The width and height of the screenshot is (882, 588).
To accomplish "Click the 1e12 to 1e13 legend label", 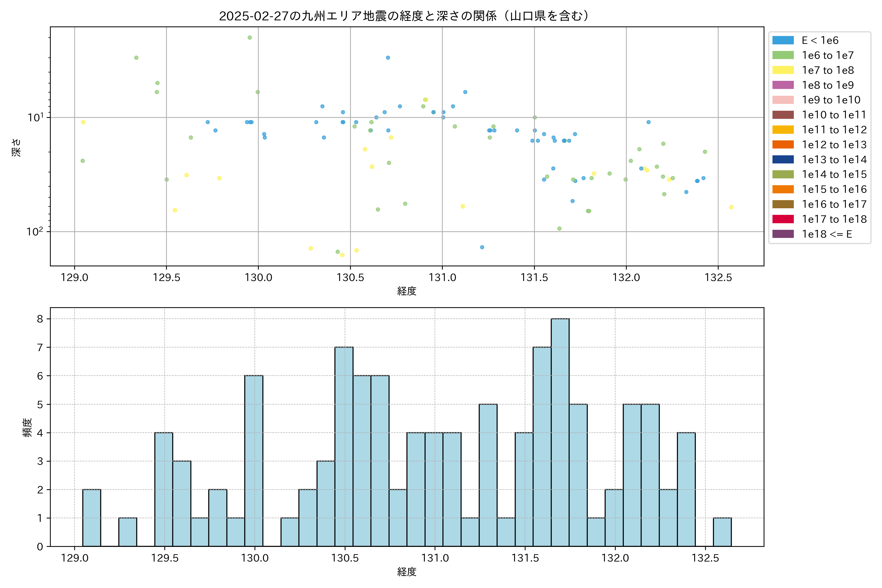I will point(834,145).
